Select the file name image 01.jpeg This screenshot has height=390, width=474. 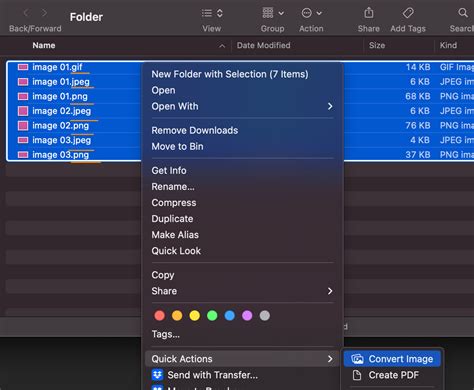click(x=61, y=82)
